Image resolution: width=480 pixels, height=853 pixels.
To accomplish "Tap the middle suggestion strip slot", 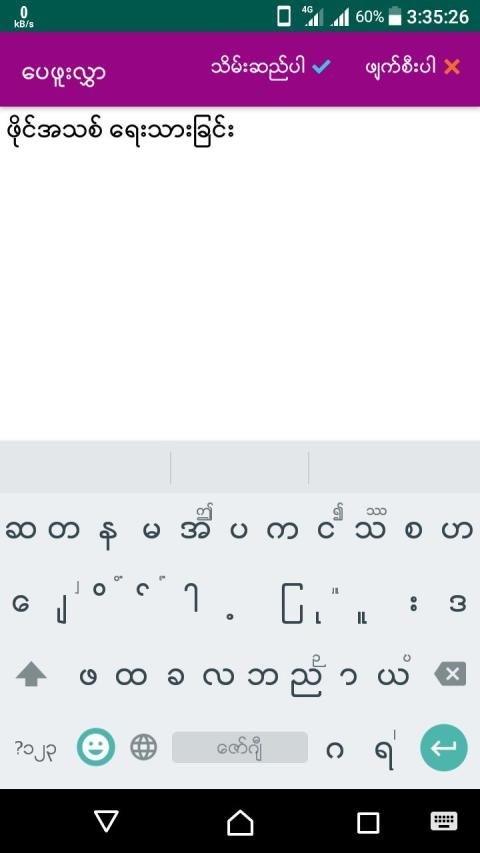I will pyautogui.click(x=239, y=467).
